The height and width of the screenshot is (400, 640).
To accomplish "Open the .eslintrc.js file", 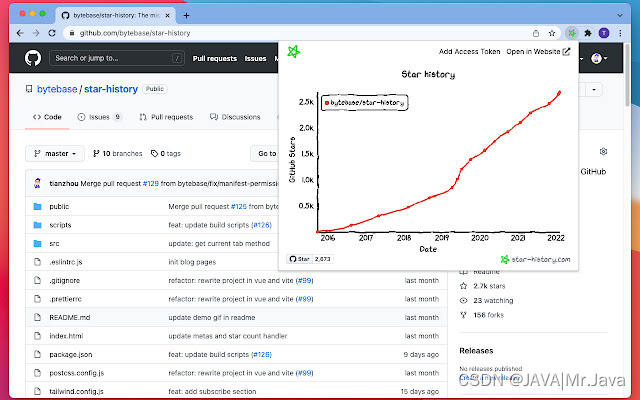I will (66, 262).
